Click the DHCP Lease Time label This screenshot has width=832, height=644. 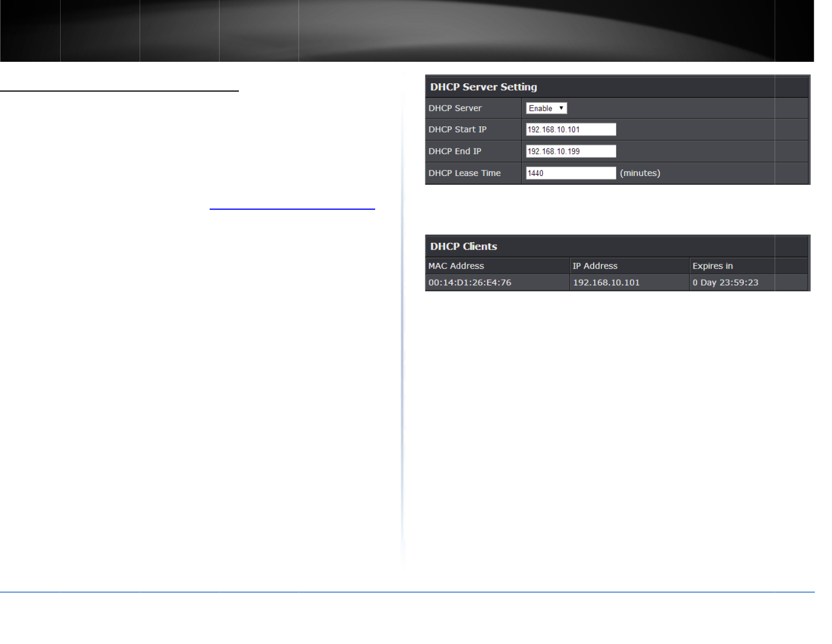point(465,173)
